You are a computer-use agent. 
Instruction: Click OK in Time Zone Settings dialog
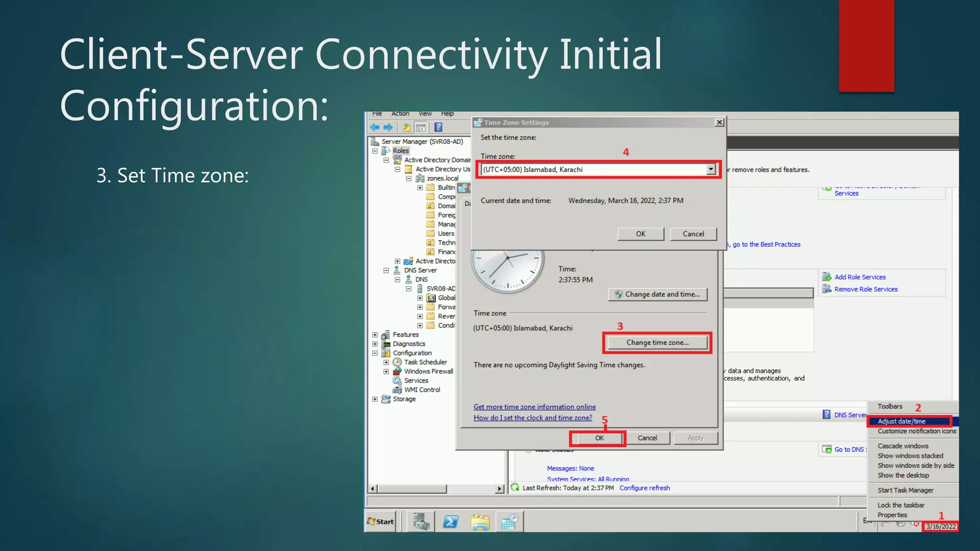pos(640,234)
